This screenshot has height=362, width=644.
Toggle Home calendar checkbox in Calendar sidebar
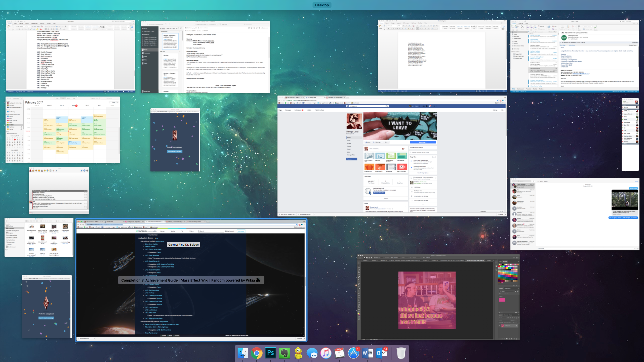(8, 116)
